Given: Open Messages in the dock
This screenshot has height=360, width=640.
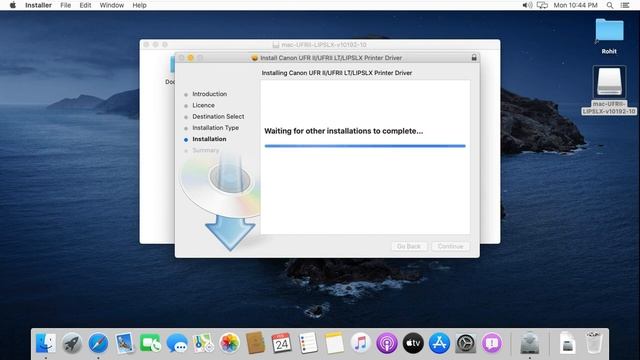Looking at the screenshot, I should tap(177, 343).
